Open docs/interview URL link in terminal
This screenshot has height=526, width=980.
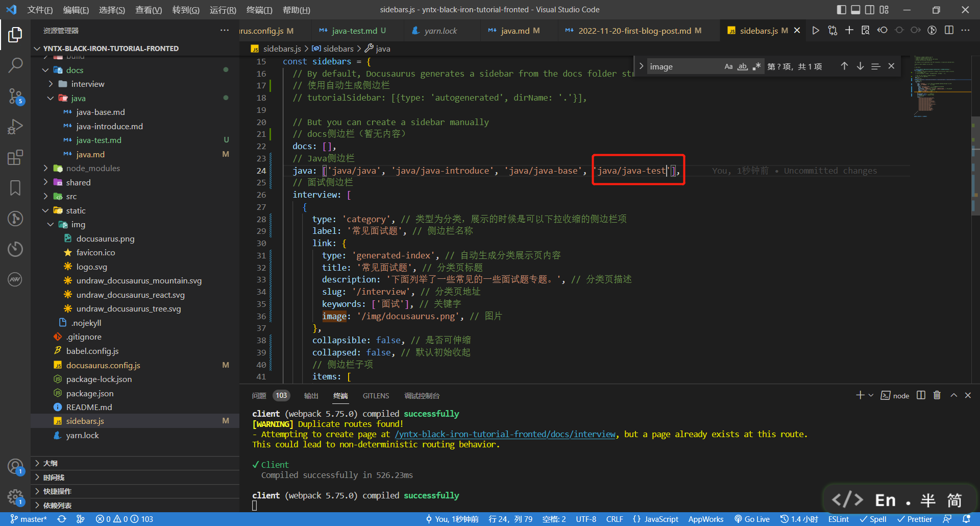tap(505, 434)
